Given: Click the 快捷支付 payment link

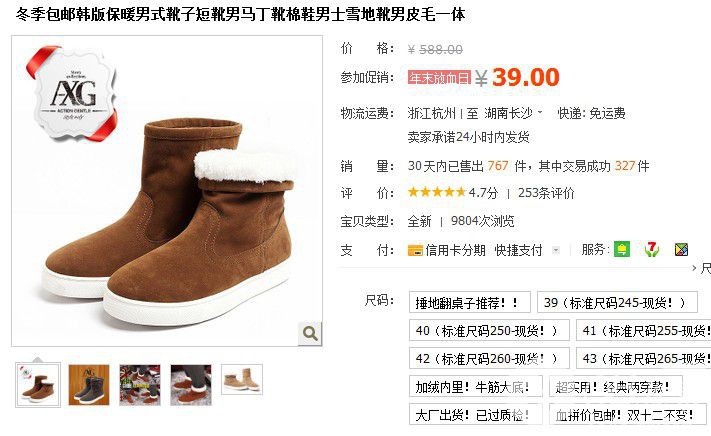Looking at the screenshot, I should [x=518, y=250].
